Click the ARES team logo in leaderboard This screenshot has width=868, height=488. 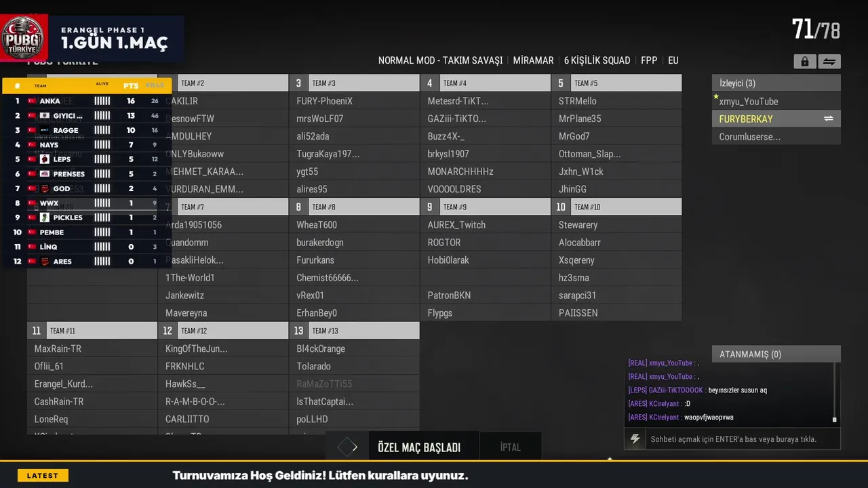(x=45, y=262)
